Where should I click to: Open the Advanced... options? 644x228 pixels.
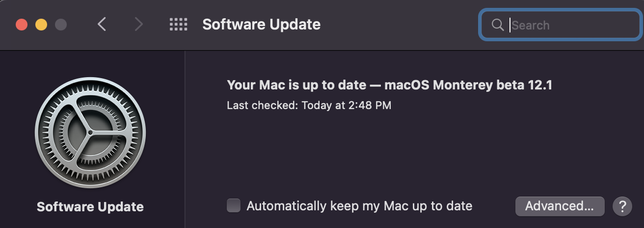[x=560, y=206]
